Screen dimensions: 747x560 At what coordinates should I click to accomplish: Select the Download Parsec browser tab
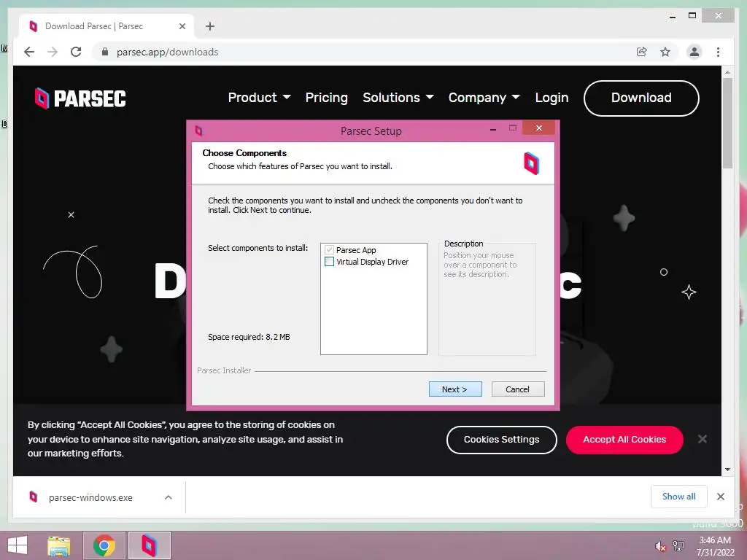coord(107,26)
